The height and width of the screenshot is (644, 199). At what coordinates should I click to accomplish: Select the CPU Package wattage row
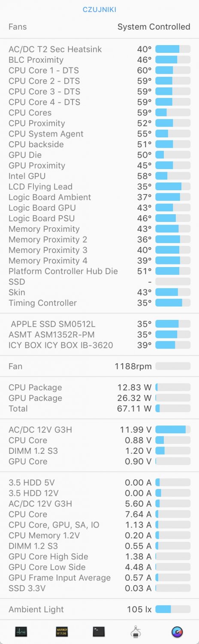pos(99,387)
